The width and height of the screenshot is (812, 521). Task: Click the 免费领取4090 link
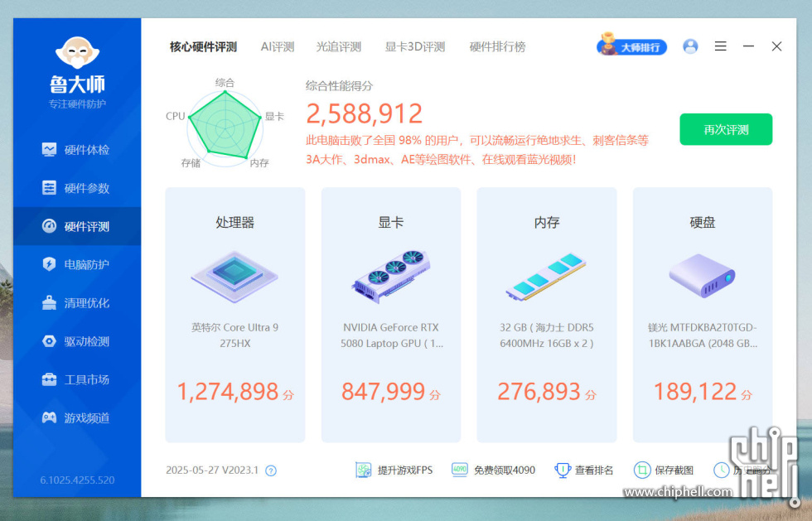click(x=494, y=470)
